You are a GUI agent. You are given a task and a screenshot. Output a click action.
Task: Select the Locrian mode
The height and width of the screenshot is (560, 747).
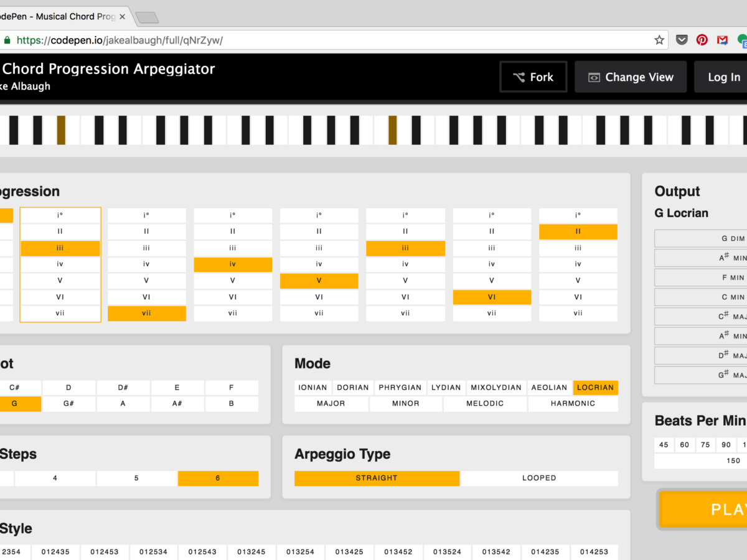coord(595,388)
